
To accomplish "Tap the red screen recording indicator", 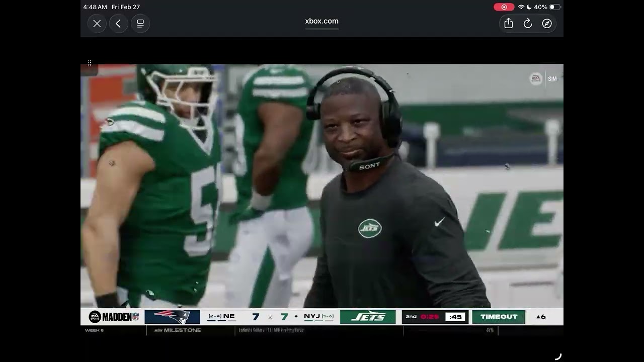I will (x=504, y=7).
